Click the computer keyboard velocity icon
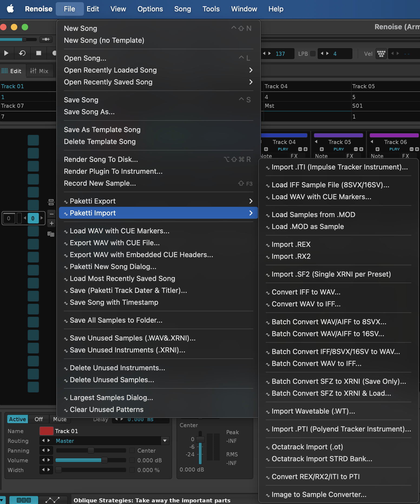The image size is (420, 504). tap(381, 54)
